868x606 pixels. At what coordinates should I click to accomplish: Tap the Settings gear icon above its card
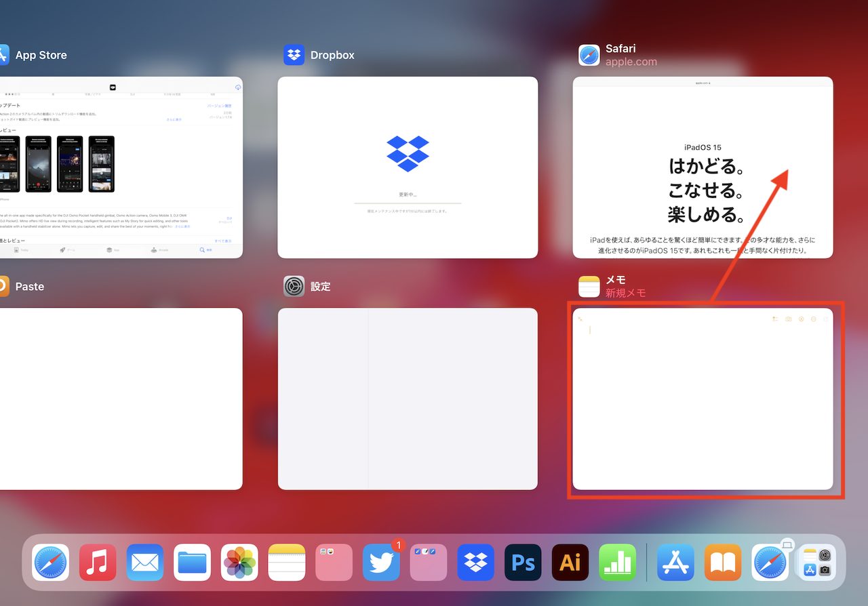tap(294, 286)
